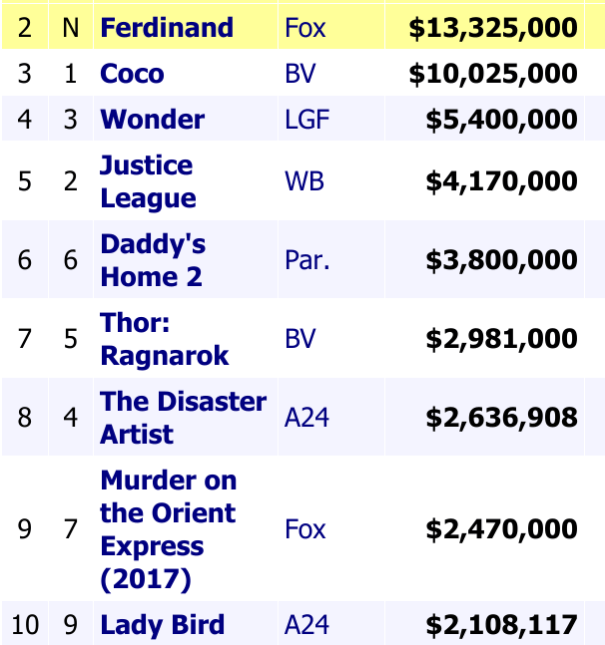Open the Coco movie link
This screenshot has height=645, width=605.
pyautogui.click(x=132, y=74)
